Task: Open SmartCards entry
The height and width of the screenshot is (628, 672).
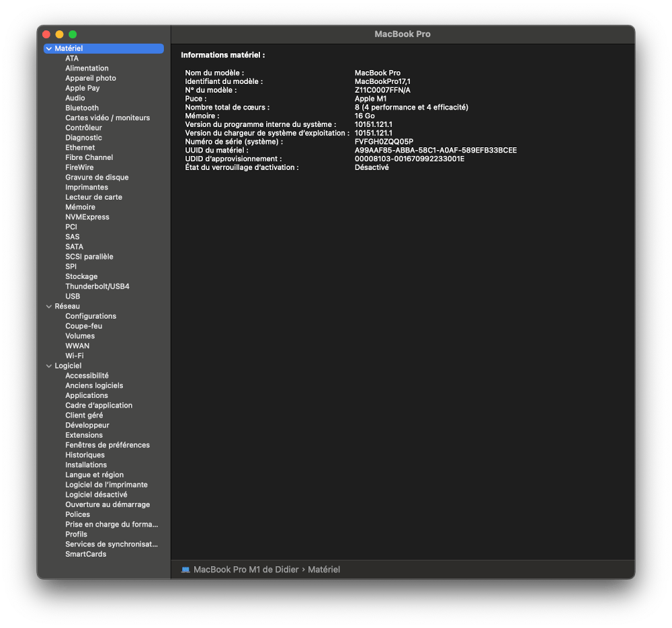Action: tap(86, 554)
